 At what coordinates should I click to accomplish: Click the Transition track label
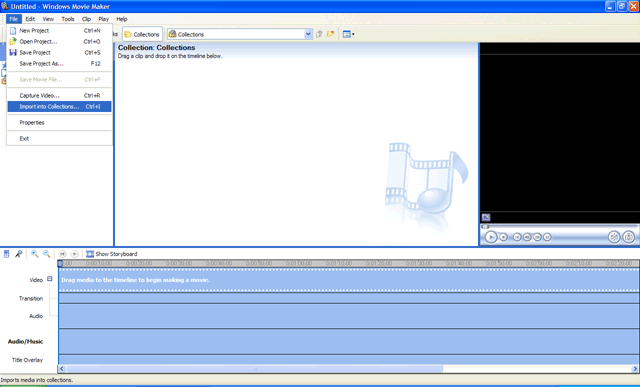(x=31, y=298)
